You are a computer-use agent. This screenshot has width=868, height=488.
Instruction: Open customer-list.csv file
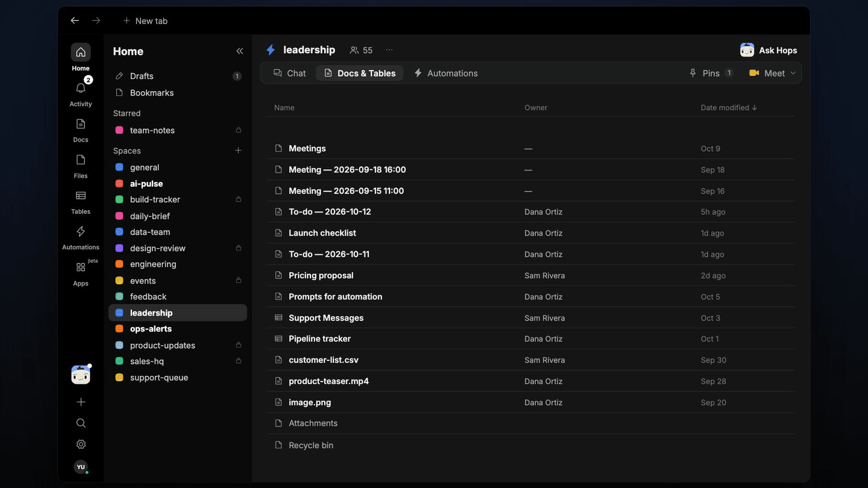point(531,360)
